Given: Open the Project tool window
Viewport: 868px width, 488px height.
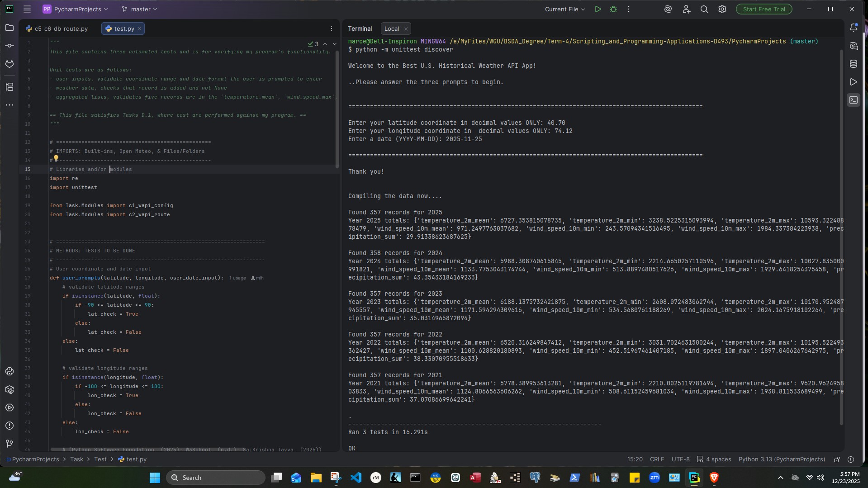Looking at the screenshot, I should pyautogui.click(x=9, y=28).
